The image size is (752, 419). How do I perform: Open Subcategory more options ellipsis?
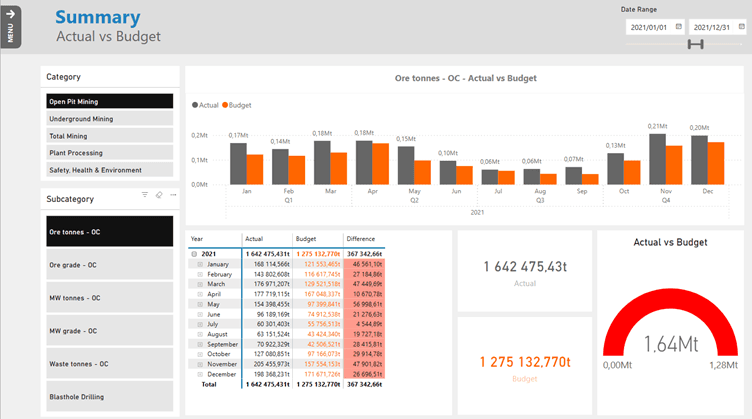[173, 195]
